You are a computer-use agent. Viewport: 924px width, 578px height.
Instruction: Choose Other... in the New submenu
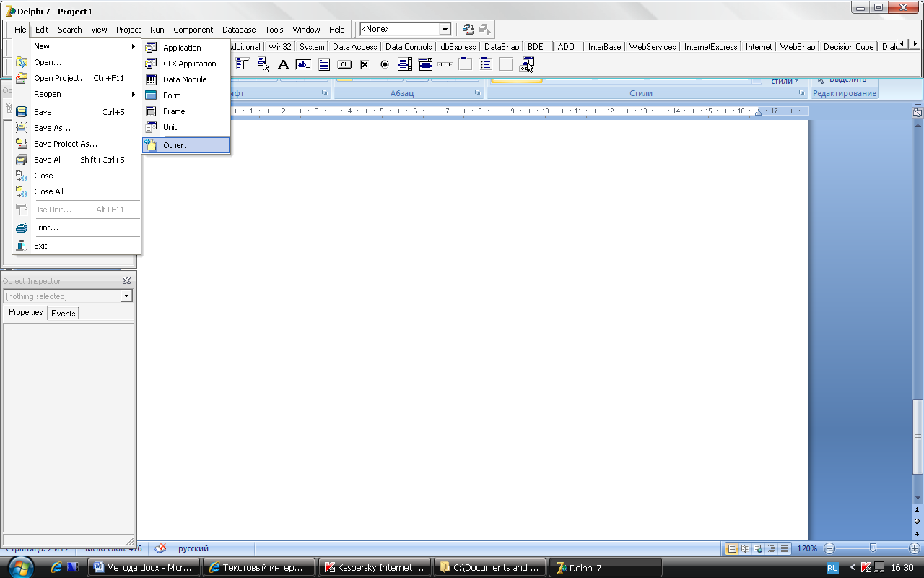coord(186,145)
